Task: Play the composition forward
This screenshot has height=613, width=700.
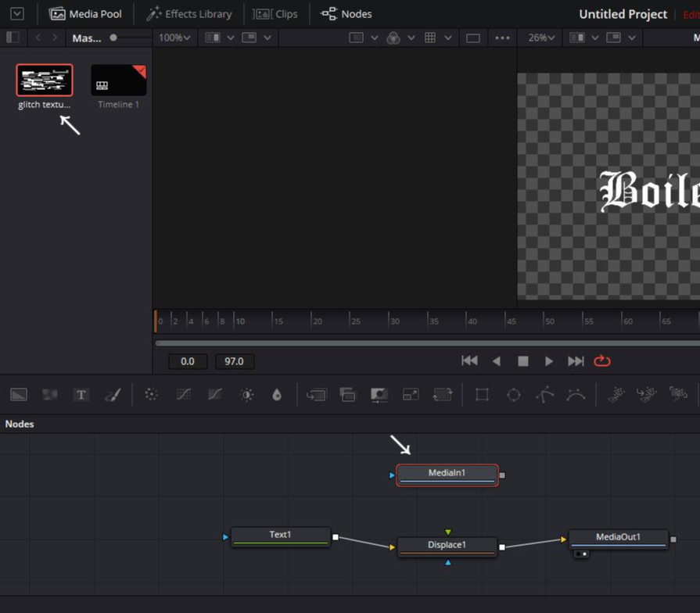Action: [x=549, y=361]
